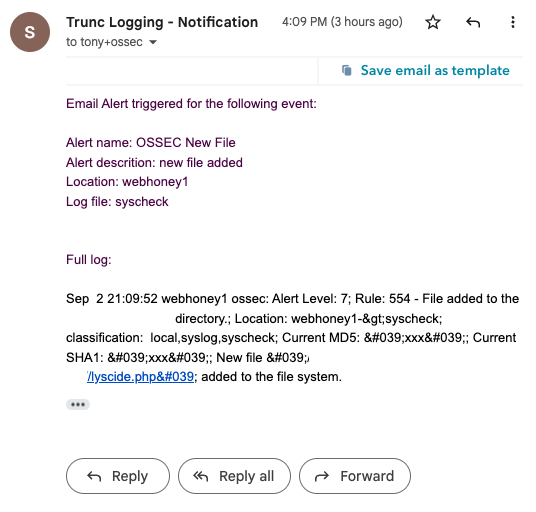The height and width of the screenshot is (512, 536).
Task: Expand recipient details arrow next to tony+ossec
Action: (153, 42)
